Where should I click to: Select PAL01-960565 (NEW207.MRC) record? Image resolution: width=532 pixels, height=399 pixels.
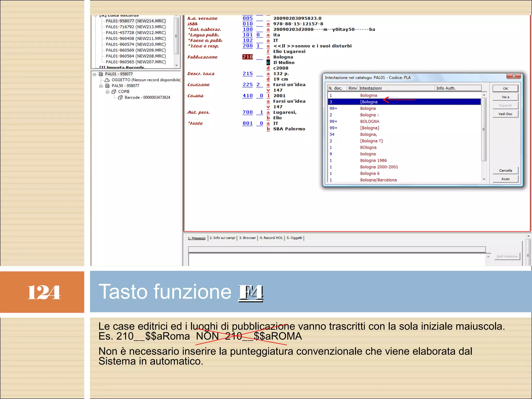point(136,62)
